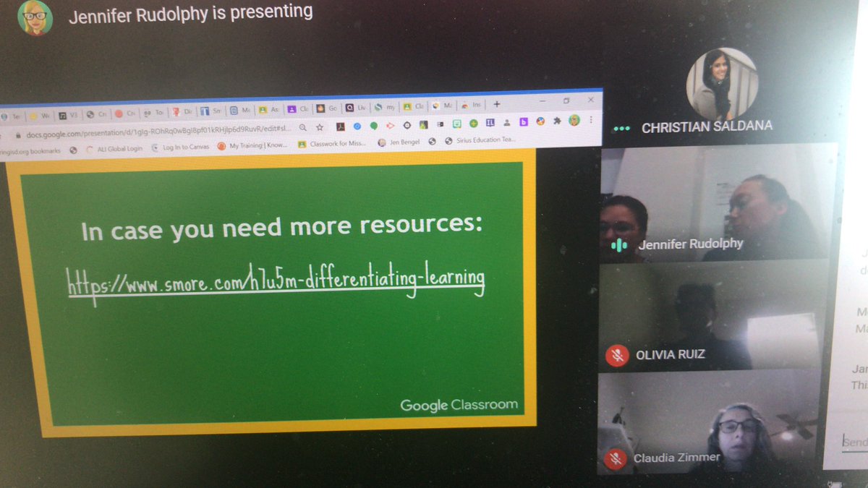Open the smore.com differentiating-learning link on slide
The height and width of the screenshot is (488, 868).
coord(276,282)
